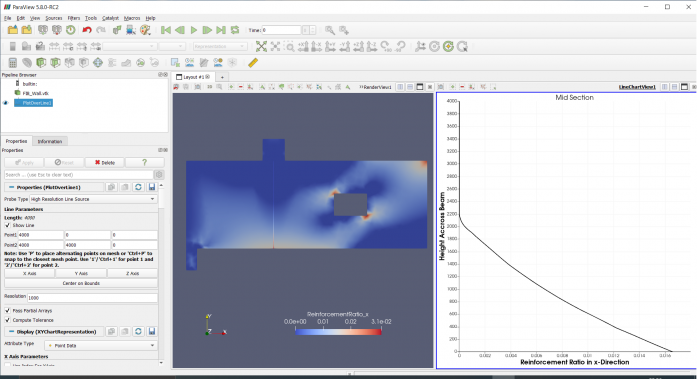
Task: Select the yellow Ruler tool icon
Action: [253, 62]
